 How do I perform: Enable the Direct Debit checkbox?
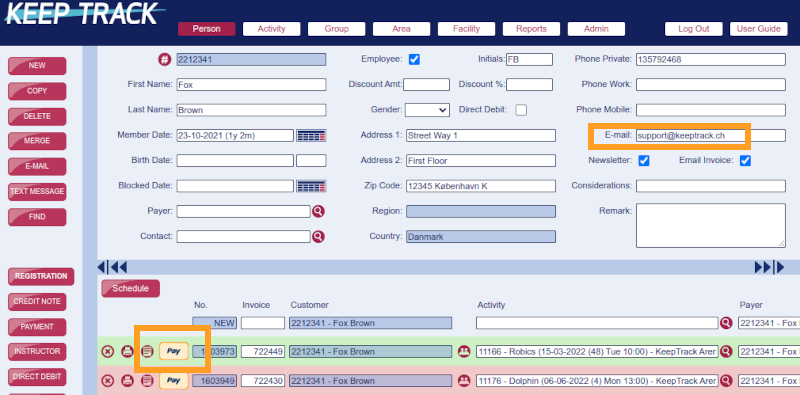pos(521,110)
